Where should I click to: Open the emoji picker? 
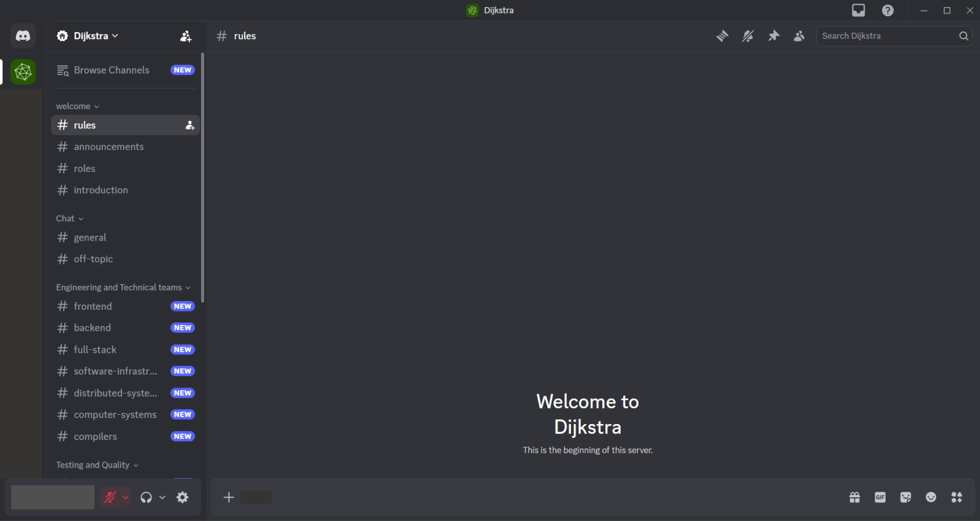pos(931,497)
